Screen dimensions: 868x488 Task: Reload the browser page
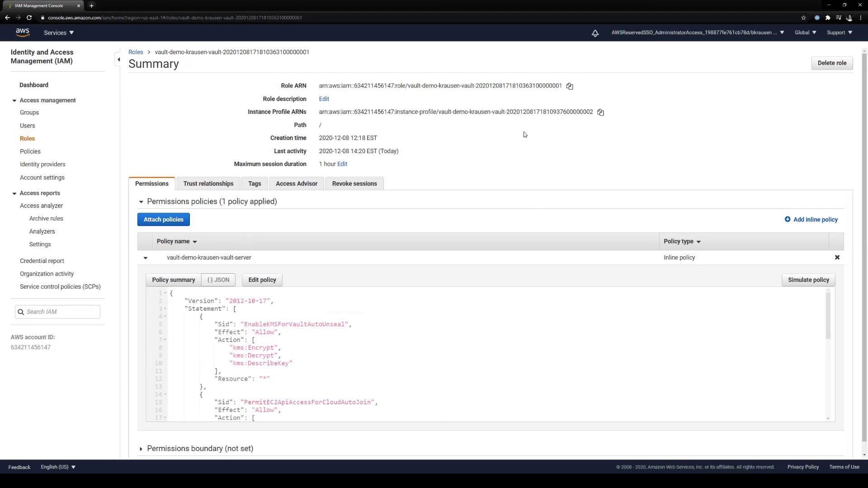point(29,18)
